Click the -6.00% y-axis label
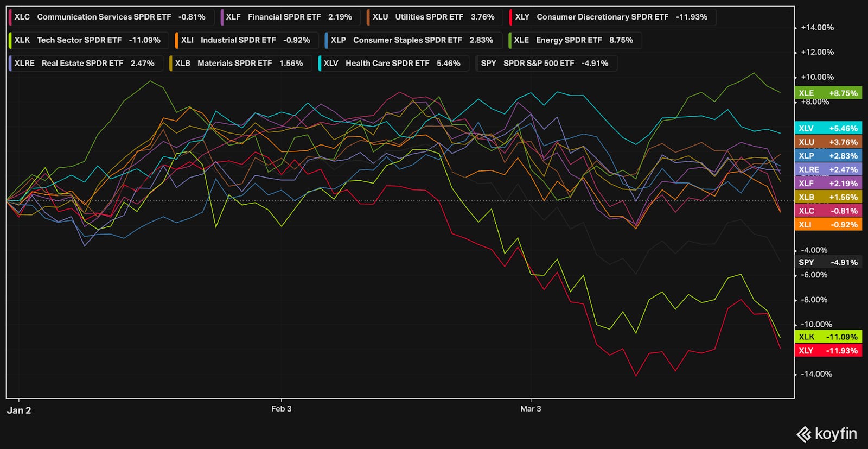 click(x=814, y=275)
